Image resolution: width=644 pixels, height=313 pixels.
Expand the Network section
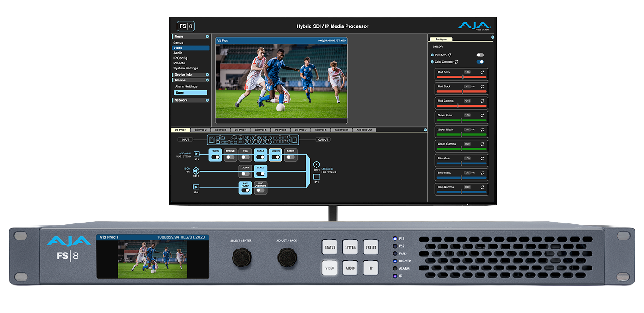click(207, 100)
